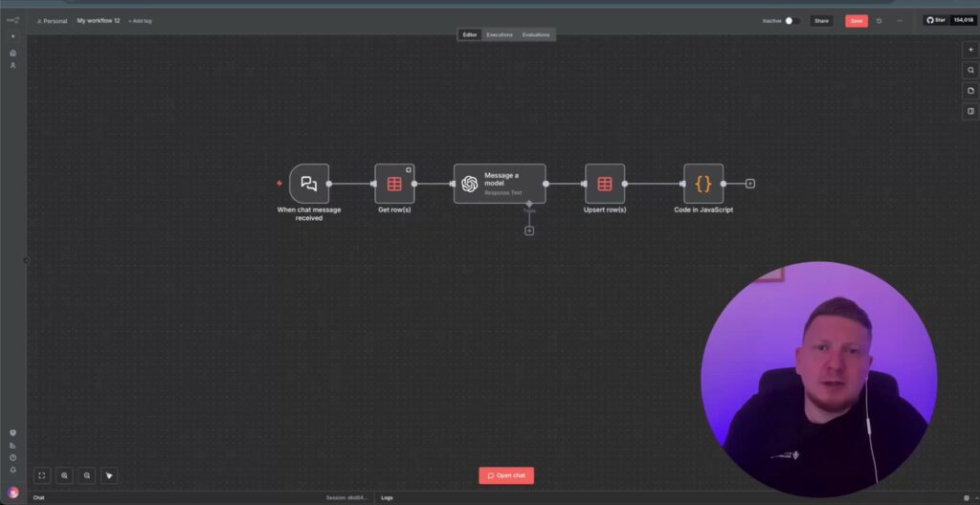The image size is (980, 505).
Task: Click the 'When chat message received' label
Action: [x=309, y=213]
